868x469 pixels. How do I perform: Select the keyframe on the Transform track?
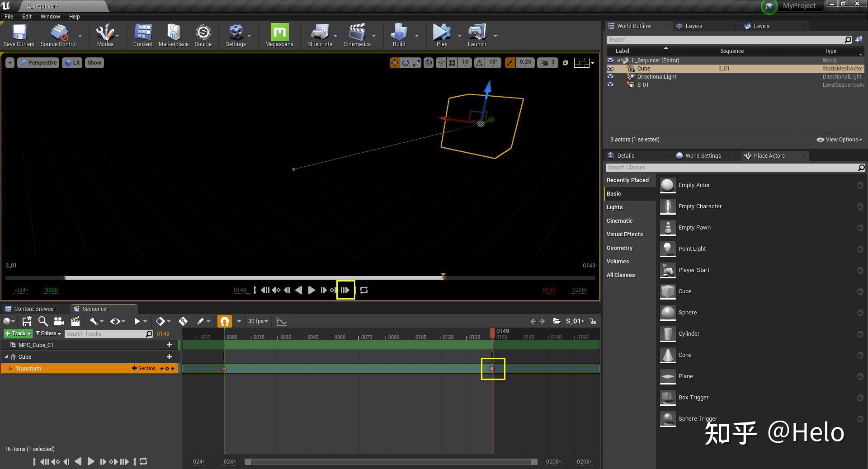[492, 368]
